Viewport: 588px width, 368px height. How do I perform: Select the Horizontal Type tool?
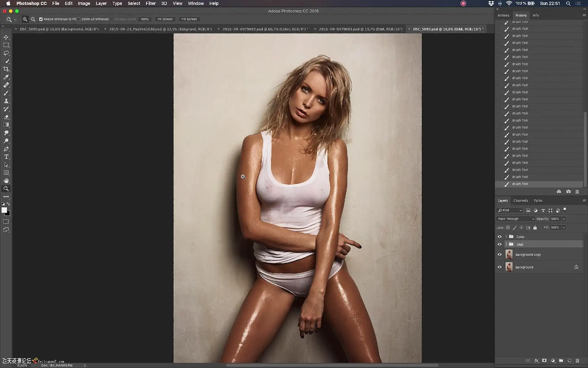click(6, 157)
